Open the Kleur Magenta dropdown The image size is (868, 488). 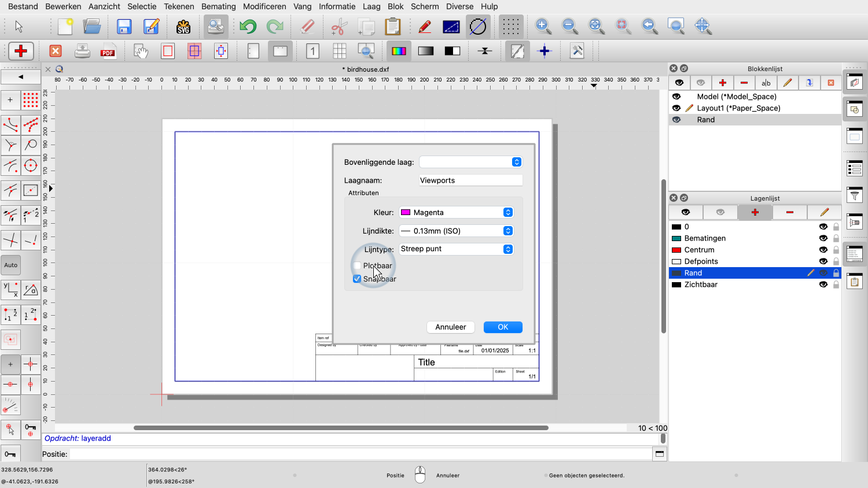(x=456, y=212)
